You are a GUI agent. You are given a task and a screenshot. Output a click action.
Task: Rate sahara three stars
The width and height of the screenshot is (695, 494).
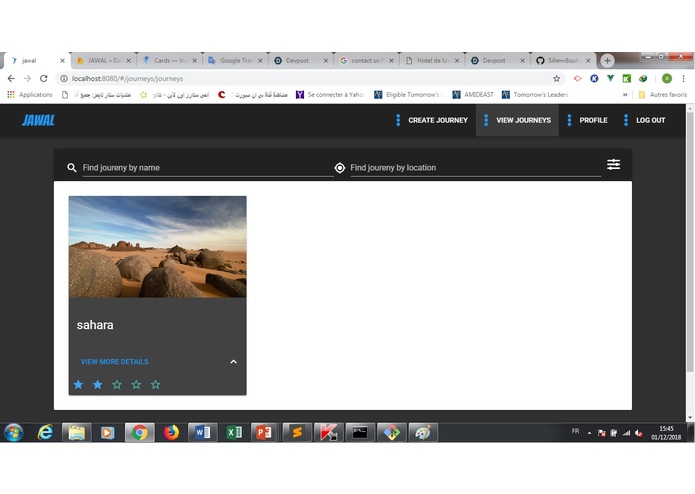[117, 385]
